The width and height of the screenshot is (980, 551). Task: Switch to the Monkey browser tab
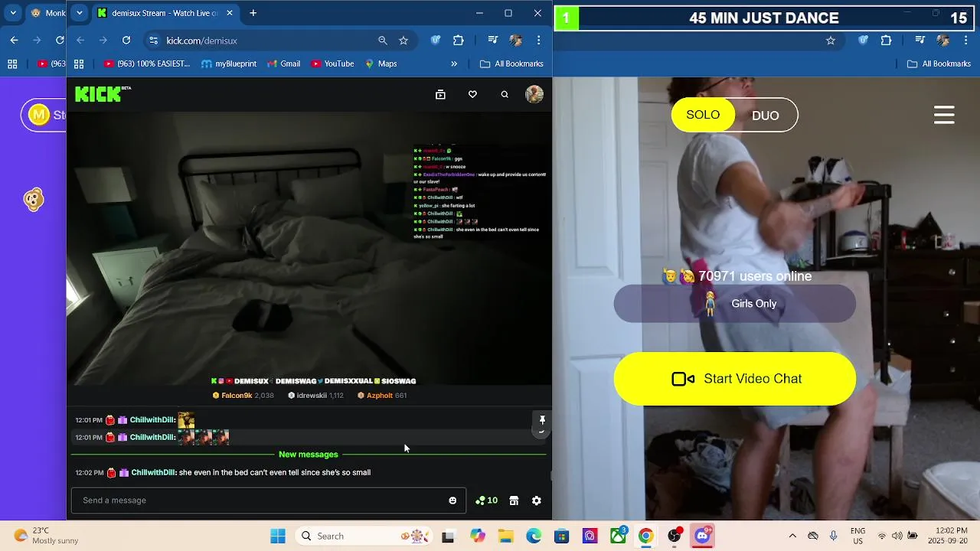pos(46,13)
